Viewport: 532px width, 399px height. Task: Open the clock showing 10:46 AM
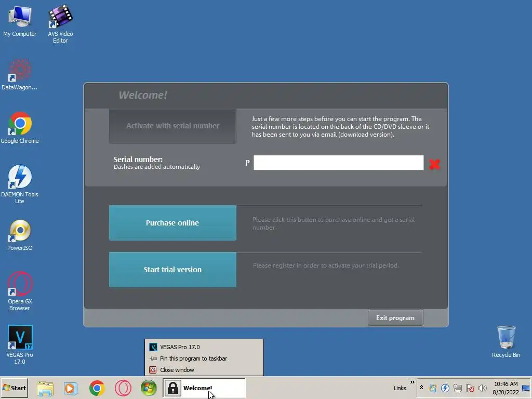(506, 388)
